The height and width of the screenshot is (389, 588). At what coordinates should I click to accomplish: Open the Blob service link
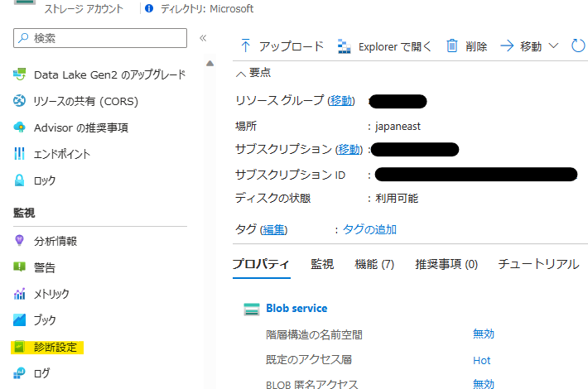tap(296, 308)
